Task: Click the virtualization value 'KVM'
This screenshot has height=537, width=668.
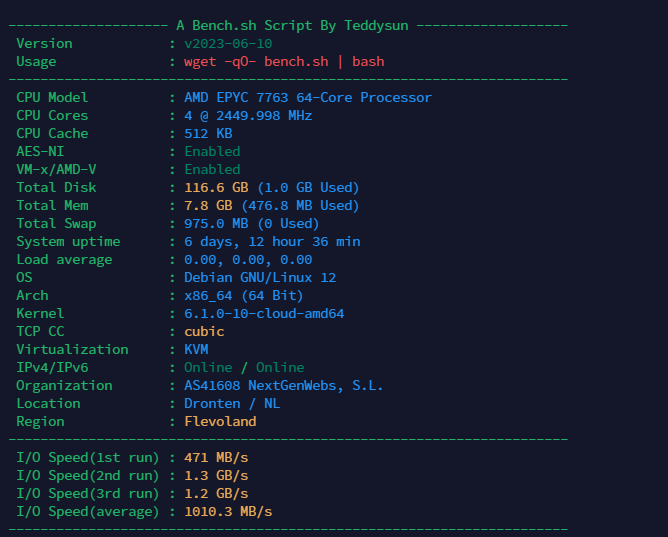Action: click(196, 350)
